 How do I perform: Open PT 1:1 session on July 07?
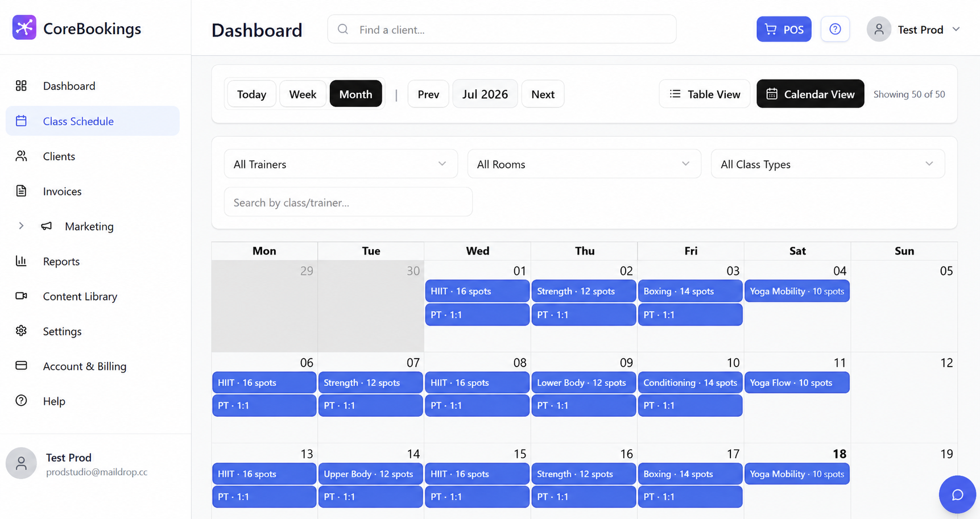[370, 405]
